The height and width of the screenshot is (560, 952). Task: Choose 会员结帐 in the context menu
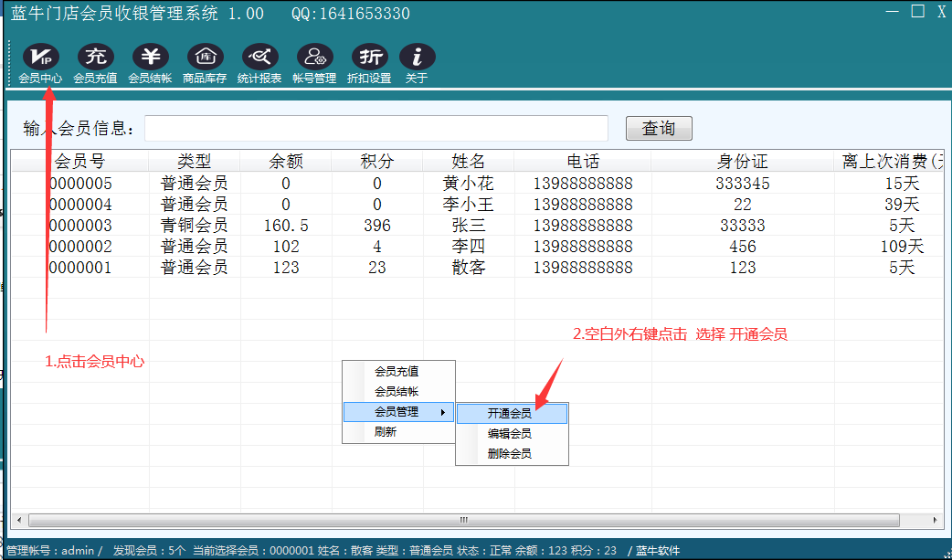(x=398, y=391)
